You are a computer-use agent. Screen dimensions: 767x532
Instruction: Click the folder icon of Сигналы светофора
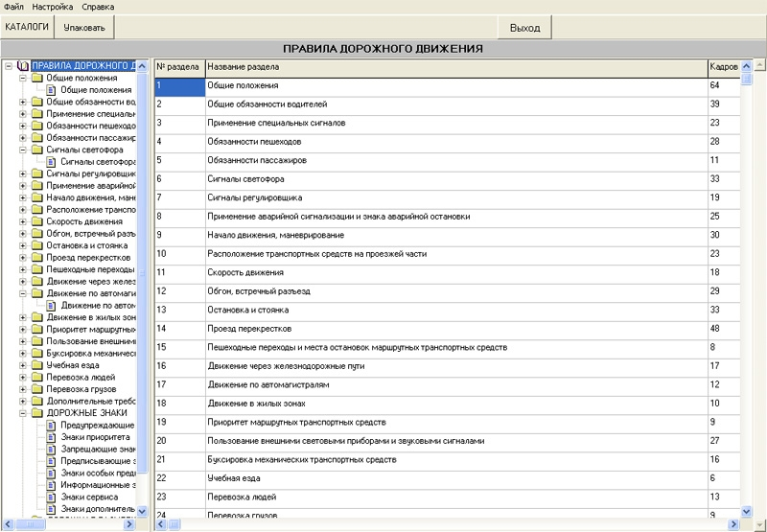[37, 150]
